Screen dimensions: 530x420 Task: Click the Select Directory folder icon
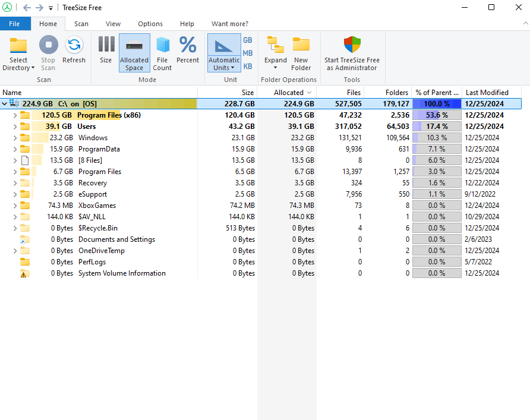point(18,46)
